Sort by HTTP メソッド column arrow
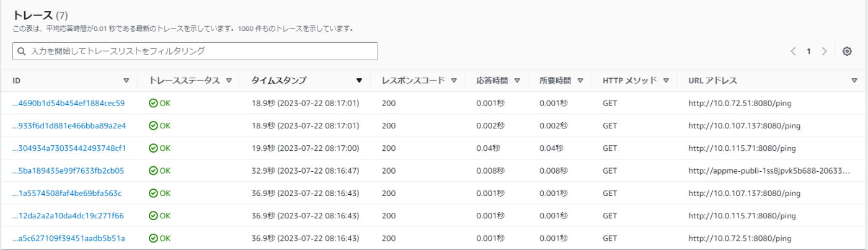The width and height of the screenshot is (868, 250). point(666,81)
